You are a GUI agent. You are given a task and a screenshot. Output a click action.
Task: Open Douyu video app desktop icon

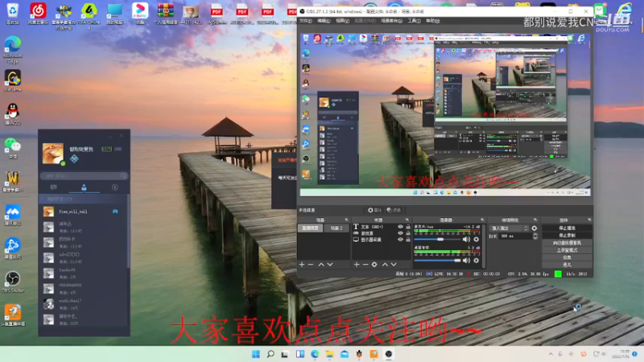[139, 13]
